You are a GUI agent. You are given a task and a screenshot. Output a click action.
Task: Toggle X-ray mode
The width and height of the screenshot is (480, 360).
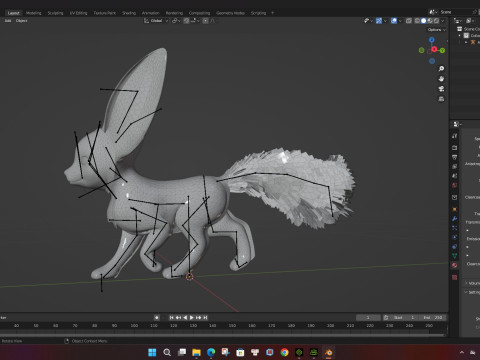click(409, 21)
